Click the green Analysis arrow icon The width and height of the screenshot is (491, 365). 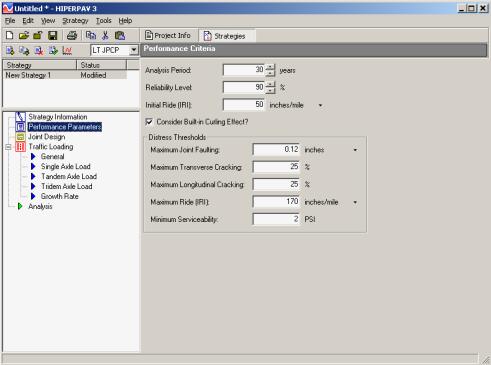pyautogui.click(x=20, y=206)
